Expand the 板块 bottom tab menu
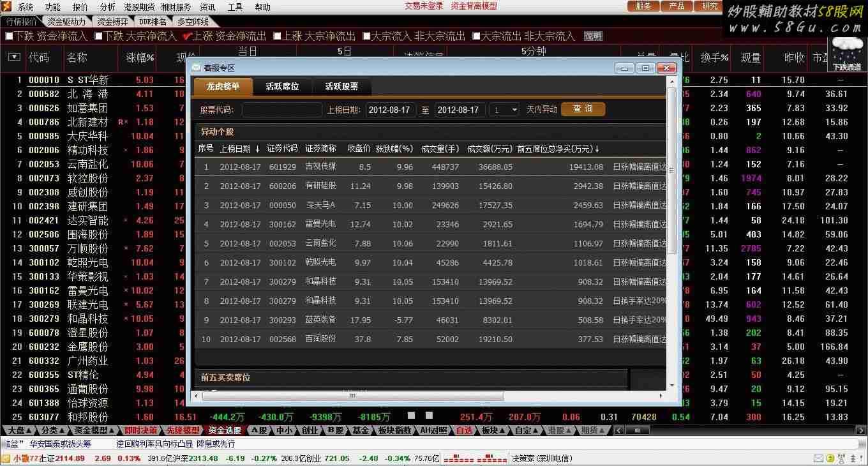This screenshot has width=868, height=466. pos(494,431)
